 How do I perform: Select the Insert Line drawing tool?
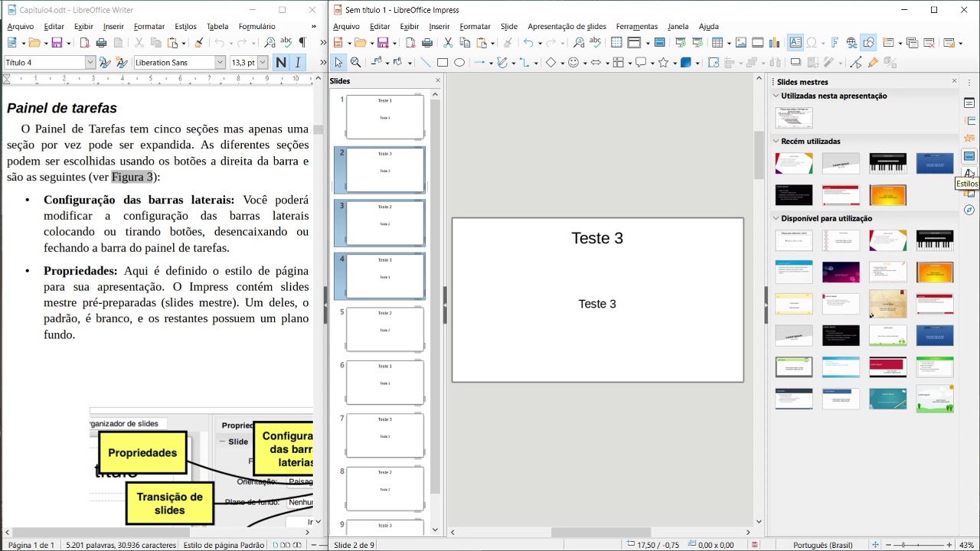[425, 63]
